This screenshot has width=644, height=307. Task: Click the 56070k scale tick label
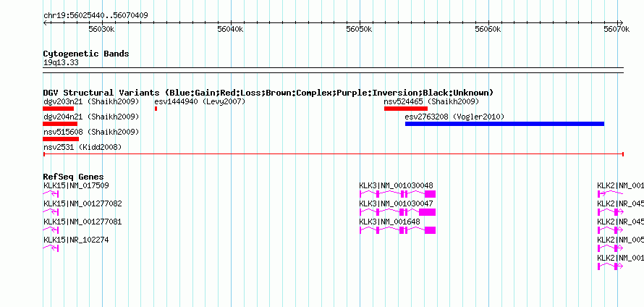coord(617,29)
